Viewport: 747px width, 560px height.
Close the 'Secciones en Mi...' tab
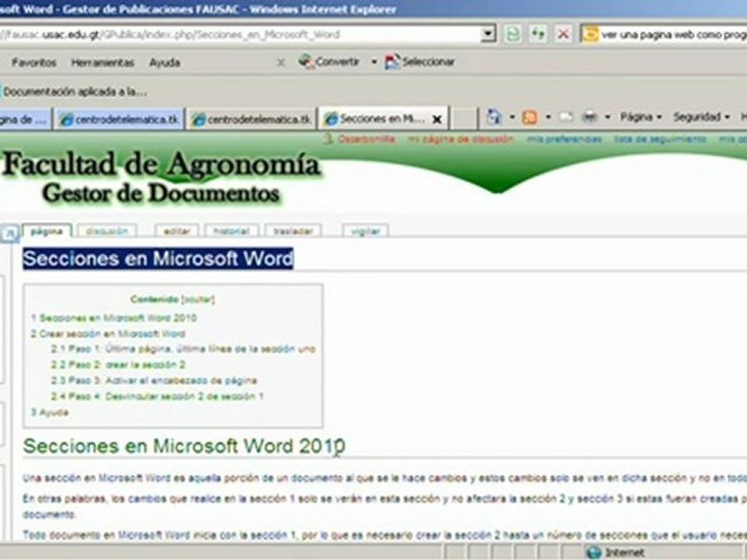click(437, 120)
